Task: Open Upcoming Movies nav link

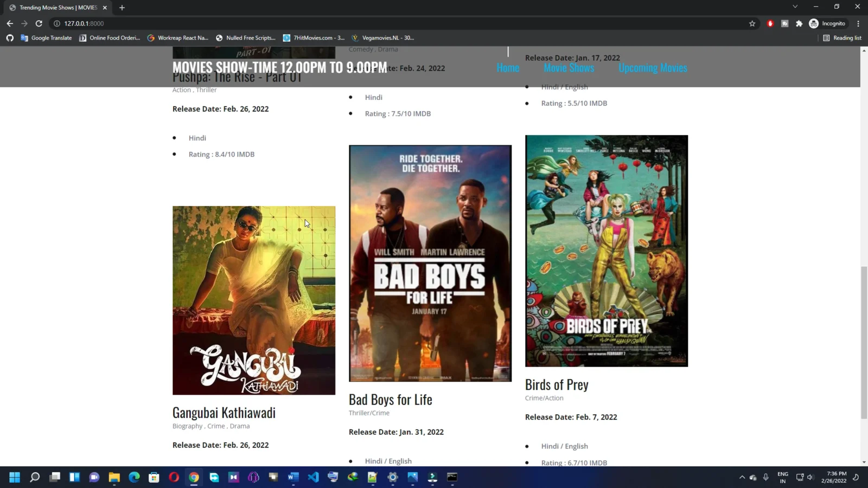Action: tap(653, 68)
